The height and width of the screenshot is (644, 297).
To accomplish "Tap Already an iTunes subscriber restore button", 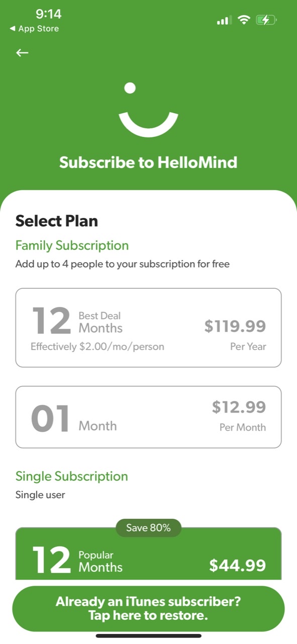I will tap(148, 608).
